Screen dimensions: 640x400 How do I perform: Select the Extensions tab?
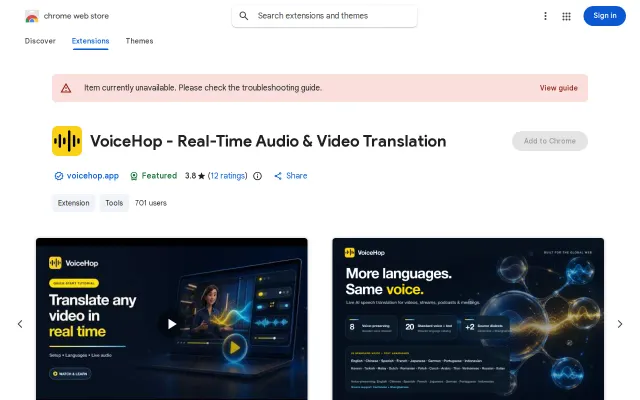(x=90, y=41)
